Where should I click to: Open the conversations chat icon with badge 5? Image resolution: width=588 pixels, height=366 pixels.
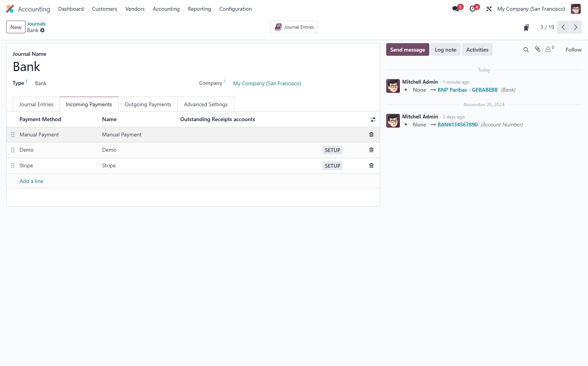click(456, 8)
